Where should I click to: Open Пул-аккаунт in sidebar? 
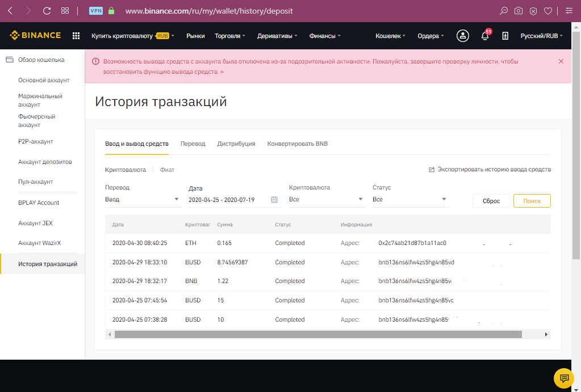[36, 182]
